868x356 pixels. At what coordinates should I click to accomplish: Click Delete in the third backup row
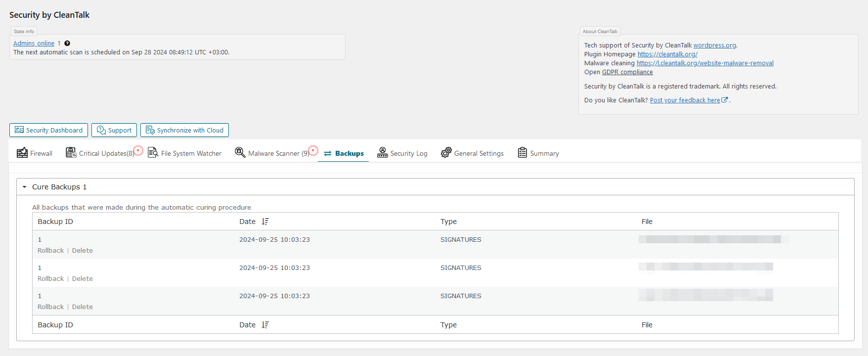click(83, 307)
